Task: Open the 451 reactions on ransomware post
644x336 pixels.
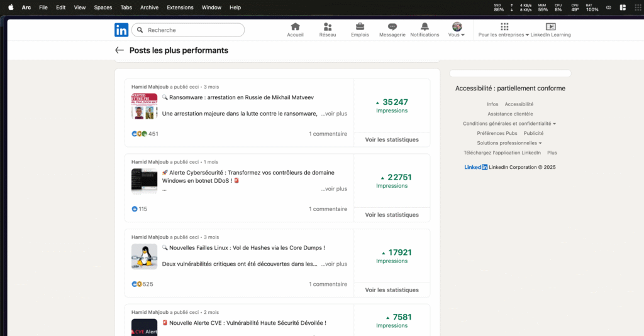Action: coord(145,134)
